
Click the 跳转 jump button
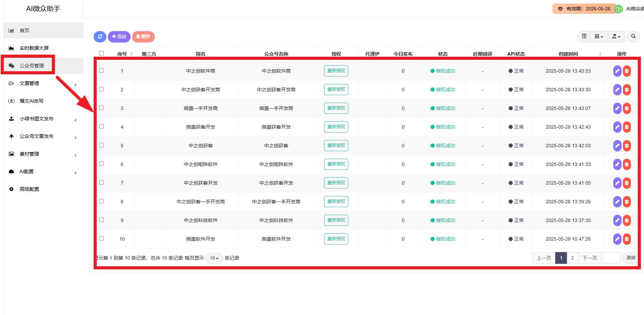[x=631, y=258]
